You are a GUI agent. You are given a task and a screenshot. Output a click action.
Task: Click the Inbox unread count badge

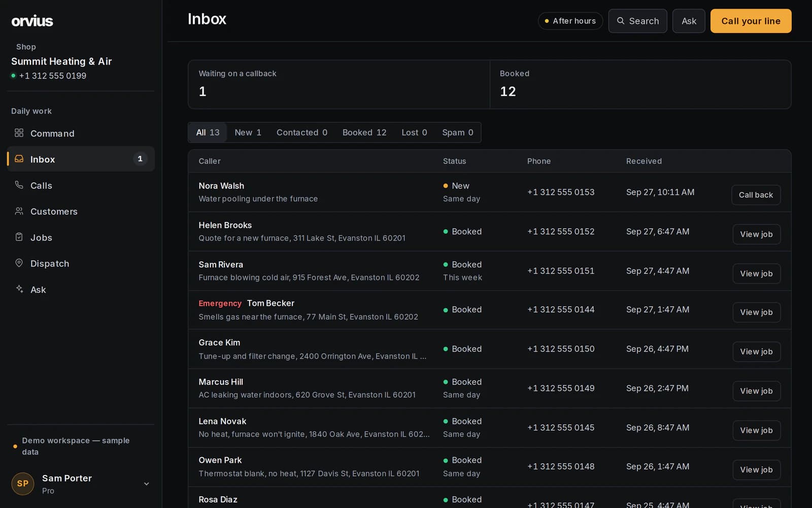tap(140, 158)
